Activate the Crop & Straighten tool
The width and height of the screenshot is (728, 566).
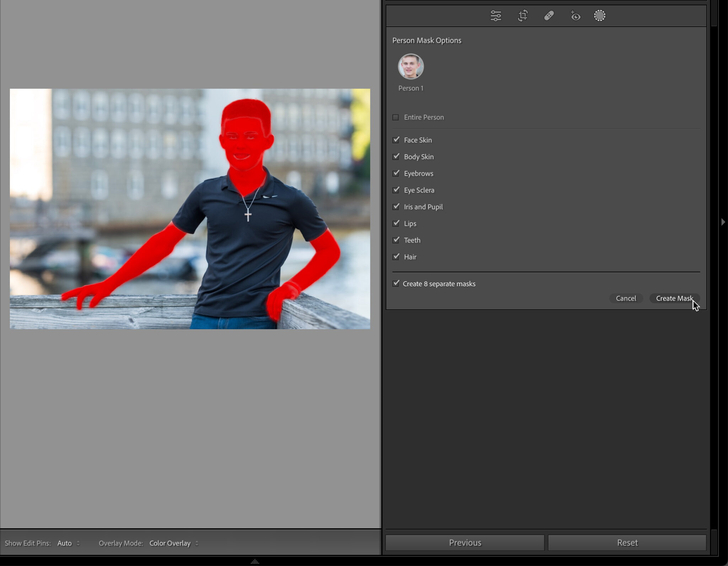(x=522, y=16)
